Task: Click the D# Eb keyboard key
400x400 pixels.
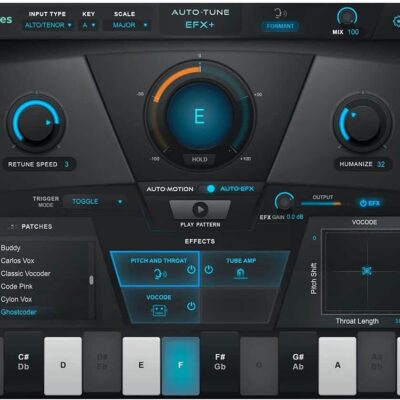Action: pyautogui.click(x=102, y=362)
